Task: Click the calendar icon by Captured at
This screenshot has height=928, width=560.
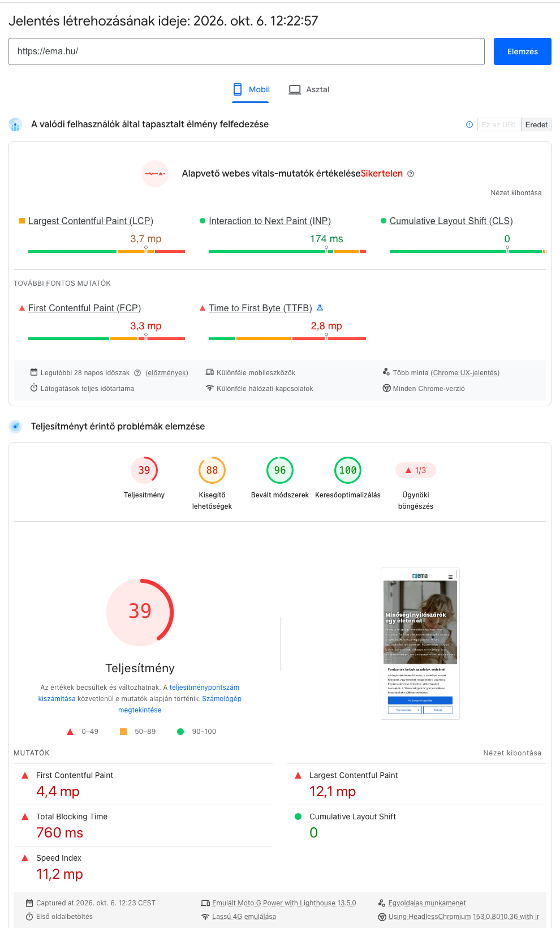Action: pos(30,903)
